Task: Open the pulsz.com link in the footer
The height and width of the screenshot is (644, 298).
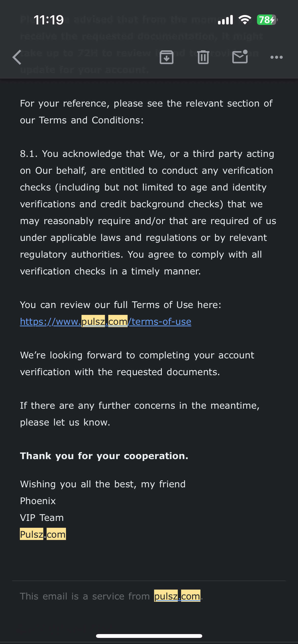Action: click(x=177, y=596)
